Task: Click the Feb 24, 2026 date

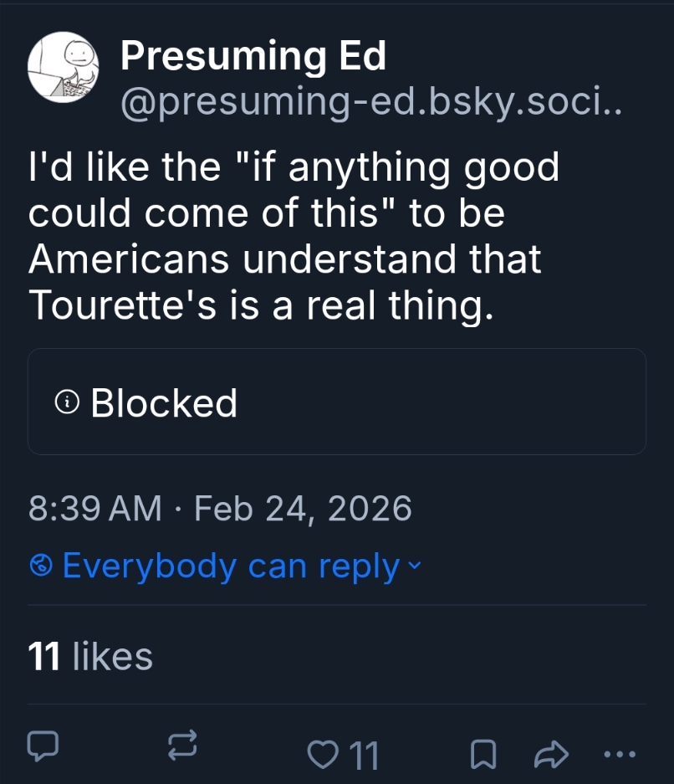Action: pyautogui.click(x=303, y=509)
